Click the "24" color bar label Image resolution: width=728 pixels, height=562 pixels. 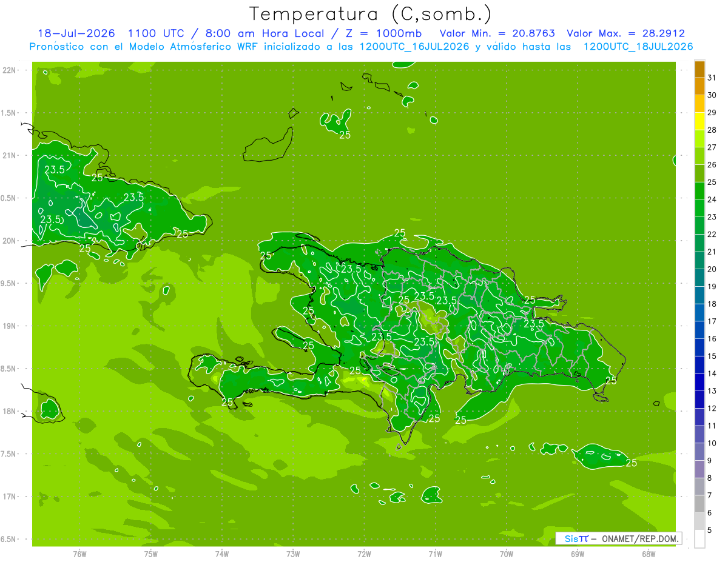pyautogui.click(x=712, y=199)
